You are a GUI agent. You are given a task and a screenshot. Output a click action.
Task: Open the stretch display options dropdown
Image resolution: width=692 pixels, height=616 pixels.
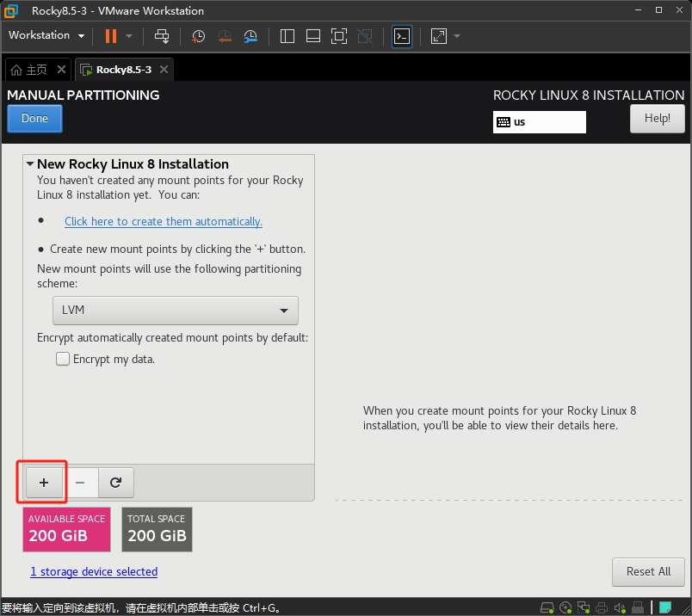tap(457, 36)
